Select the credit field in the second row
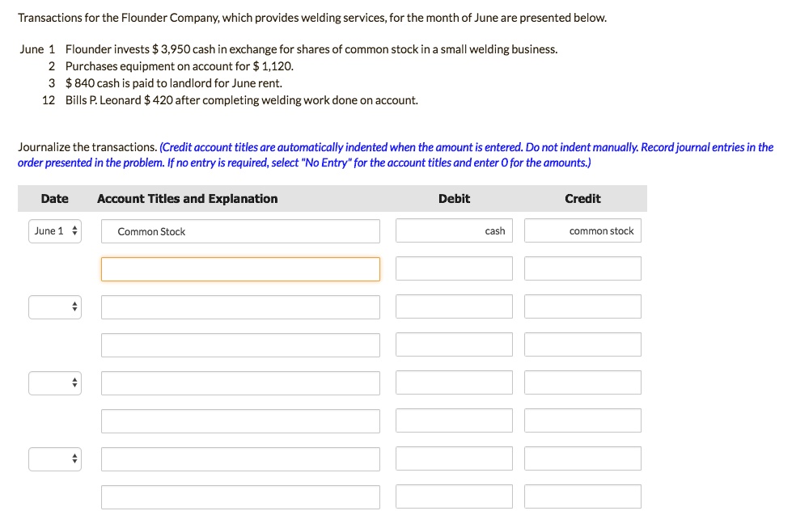The width and height of the screenshot is (792, 532). tap(583, 268)
